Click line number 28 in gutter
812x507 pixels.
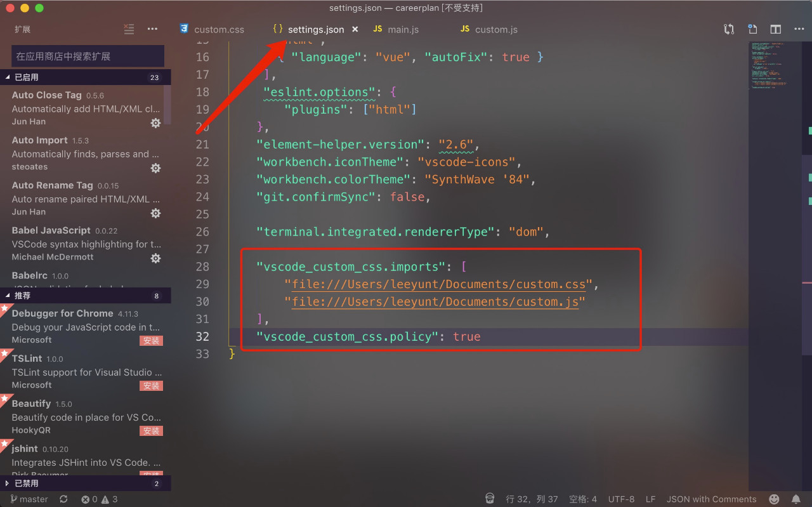(x=202, y=267)
